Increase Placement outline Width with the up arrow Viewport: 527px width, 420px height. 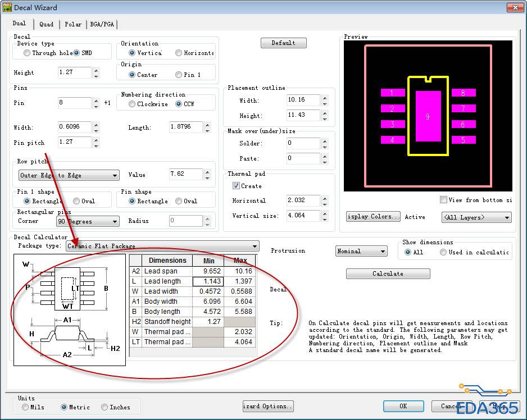point(325,98)
